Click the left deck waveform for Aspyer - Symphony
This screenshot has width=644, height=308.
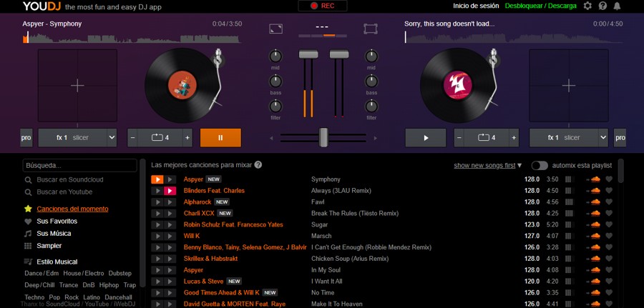pyautogui.click(x=132, y=38)
